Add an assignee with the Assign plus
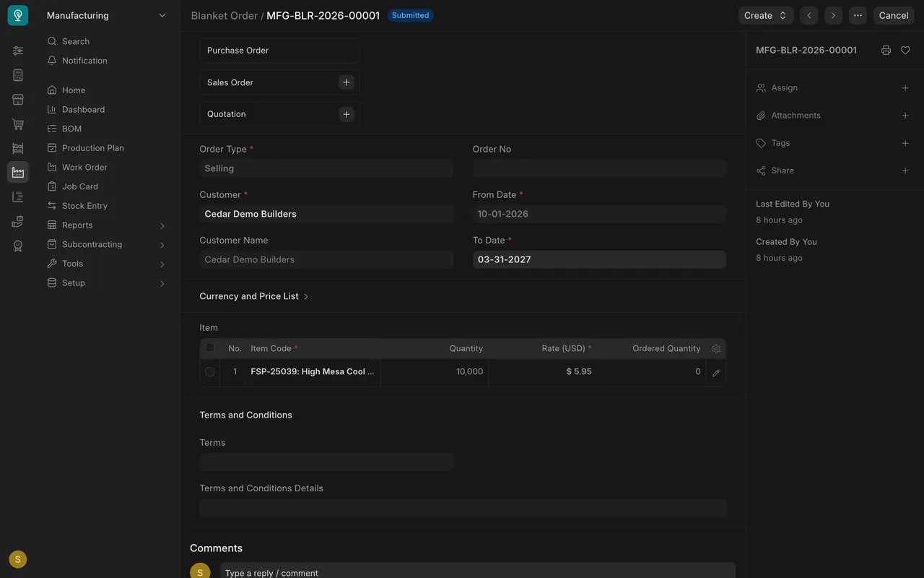This screenshot has width=924, height=578. point(905,88)
